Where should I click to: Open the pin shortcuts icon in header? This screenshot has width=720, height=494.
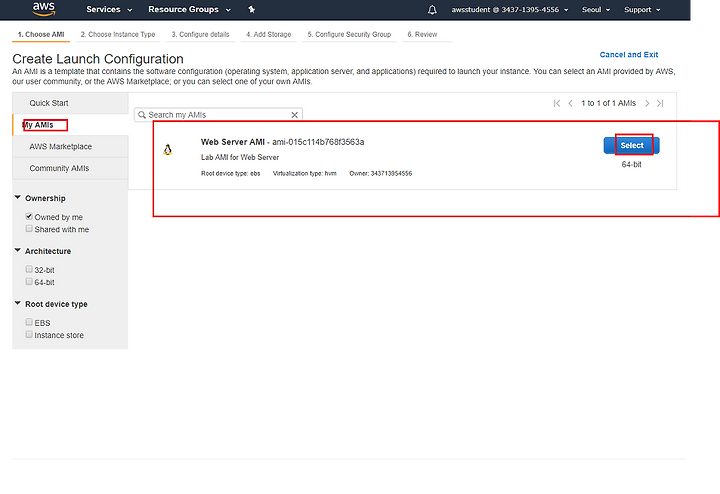pyautogui.click(x=252, y=9)
